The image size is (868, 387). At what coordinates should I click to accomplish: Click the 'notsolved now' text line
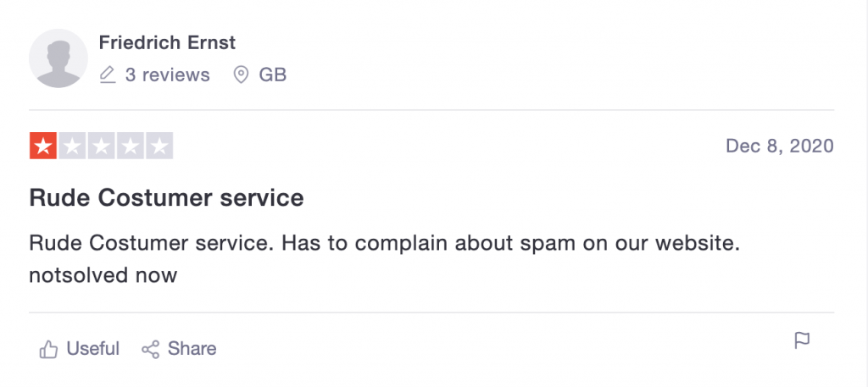click(103, 274)
